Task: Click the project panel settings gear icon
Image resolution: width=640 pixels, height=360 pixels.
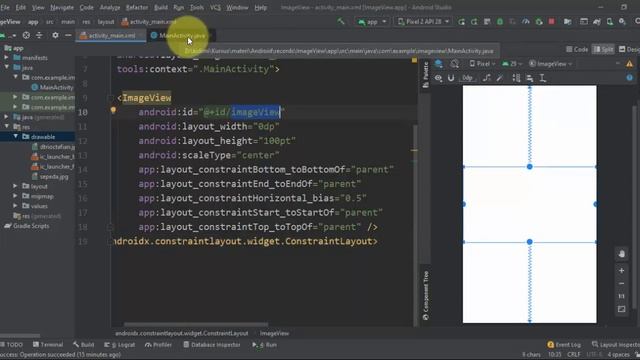Action: pos(55,36)
